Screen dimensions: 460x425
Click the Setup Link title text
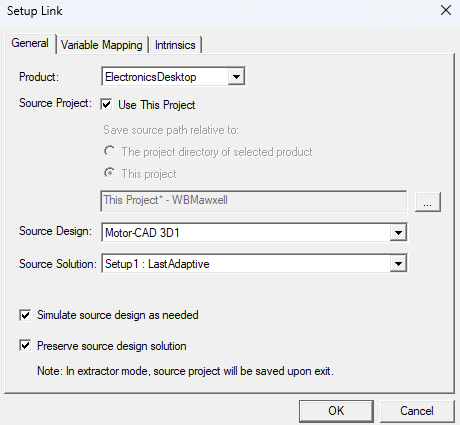(x=35, y=11)
